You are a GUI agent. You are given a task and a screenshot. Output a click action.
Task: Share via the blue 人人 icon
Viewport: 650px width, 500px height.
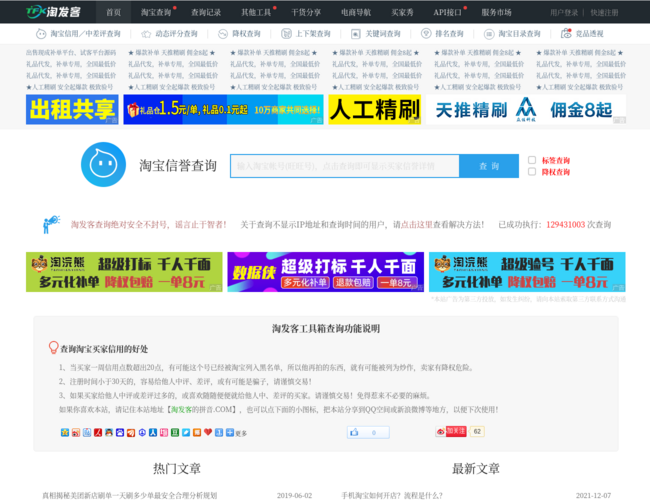153,432
